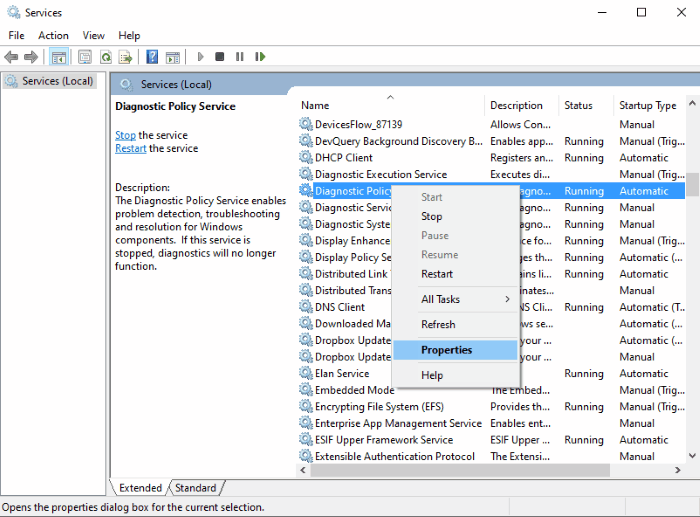
Task: Click the horizontal scrollbar thumb
Action: (x=460, y=470)
